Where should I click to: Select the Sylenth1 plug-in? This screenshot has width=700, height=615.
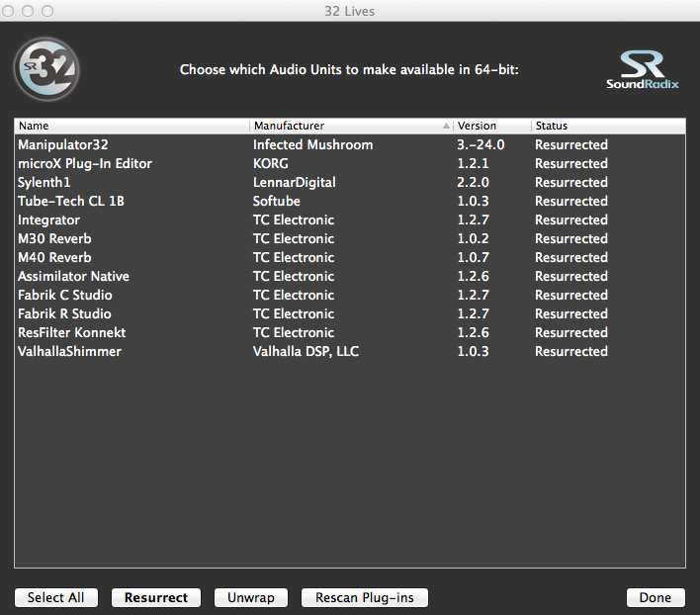[x=350, y=182]
